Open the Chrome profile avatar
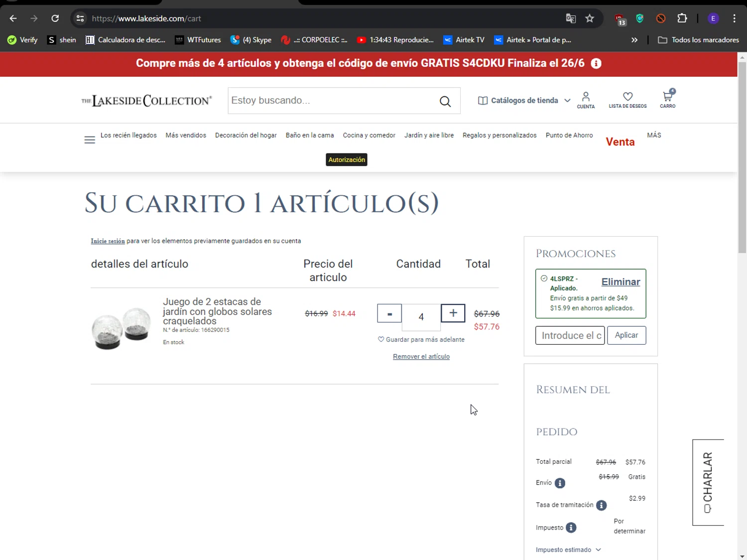Image resolution: width=747 pixels, height=560 pixels. [713, 18]
